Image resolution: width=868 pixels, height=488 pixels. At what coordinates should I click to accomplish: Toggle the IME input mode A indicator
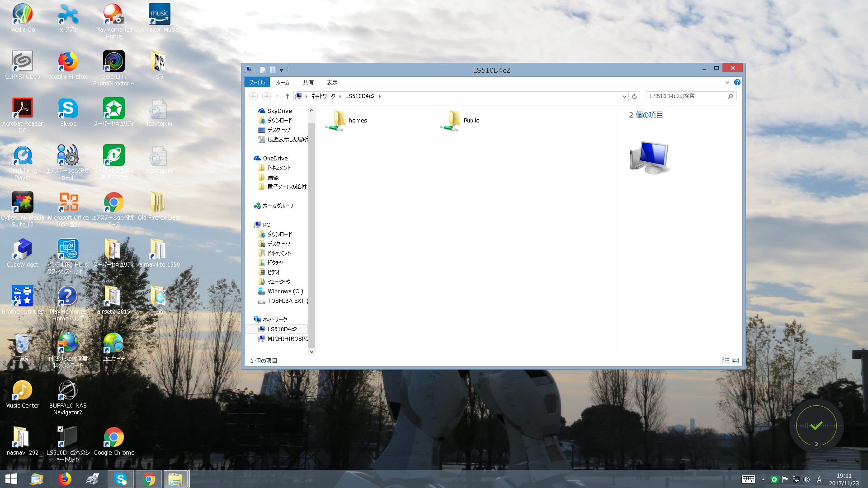coord(819,479)
